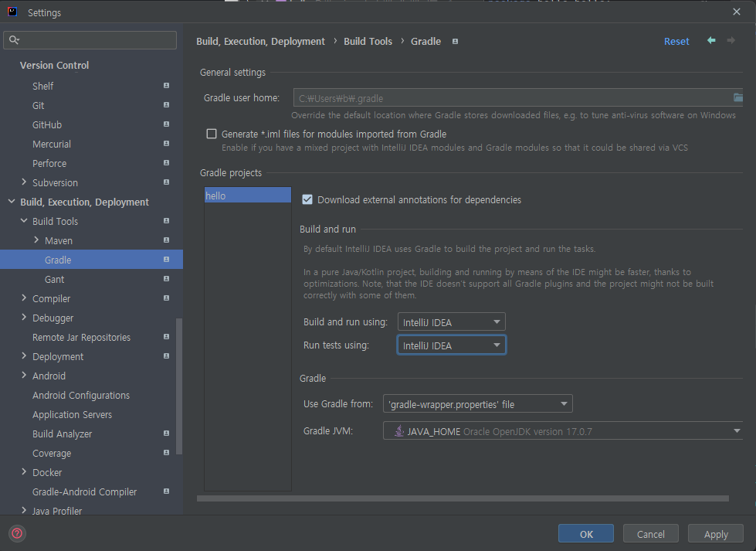Open the Run tests using dropdown
The height and width of the screenshot is (551, 756).
tap(451, 345)
